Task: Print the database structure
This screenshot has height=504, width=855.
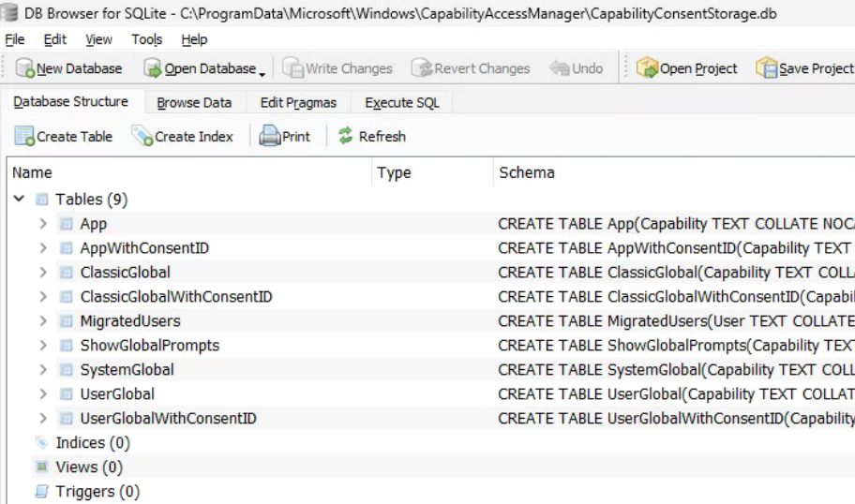Action: pyautogui.click(x=284, y=137)
